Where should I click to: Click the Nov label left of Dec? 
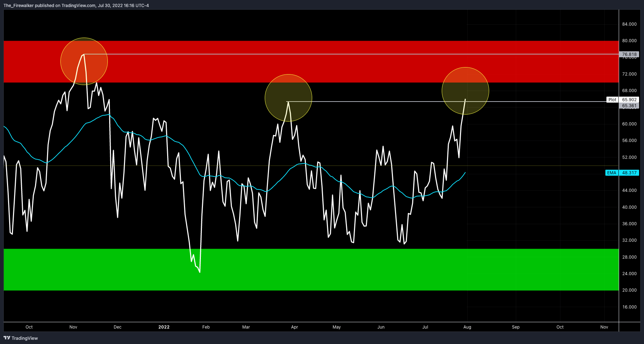73,327
